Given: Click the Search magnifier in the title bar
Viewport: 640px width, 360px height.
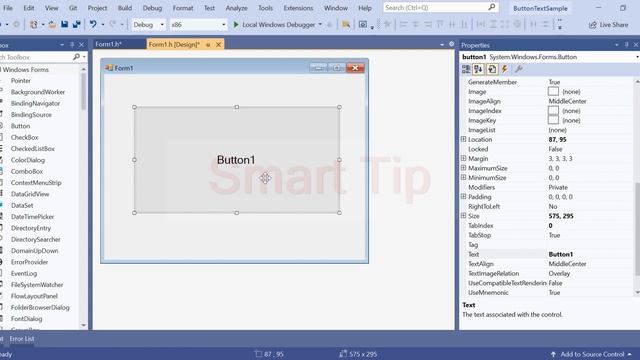Looking at the screenshot, I should click(x=491, y=7).
